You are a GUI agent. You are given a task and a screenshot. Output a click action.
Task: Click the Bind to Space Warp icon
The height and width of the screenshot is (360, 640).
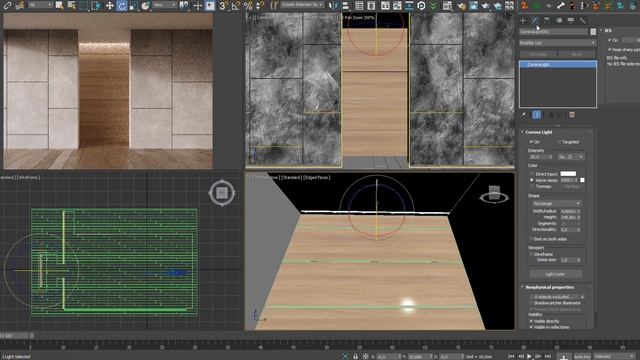point(19,6)
